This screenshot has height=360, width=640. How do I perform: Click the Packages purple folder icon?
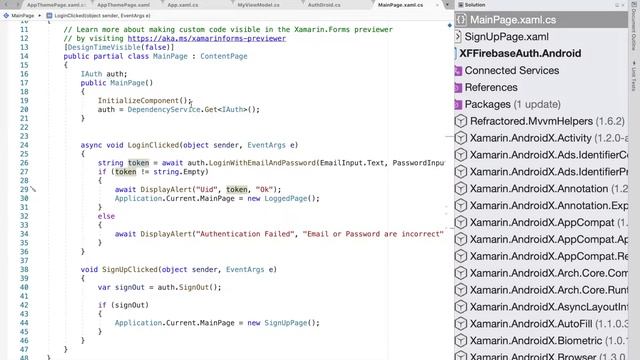pos(458,104)
